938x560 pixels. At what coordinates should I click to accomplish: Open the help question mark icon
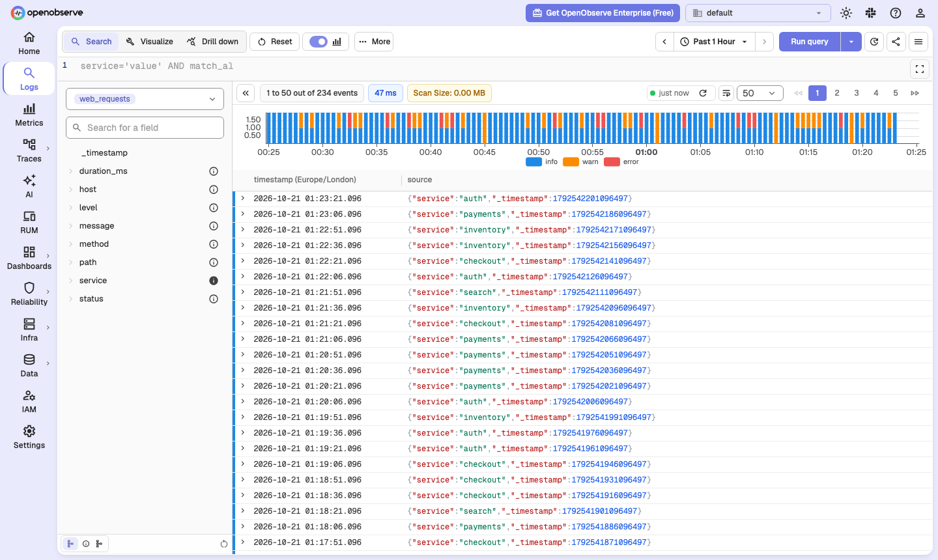896,13
